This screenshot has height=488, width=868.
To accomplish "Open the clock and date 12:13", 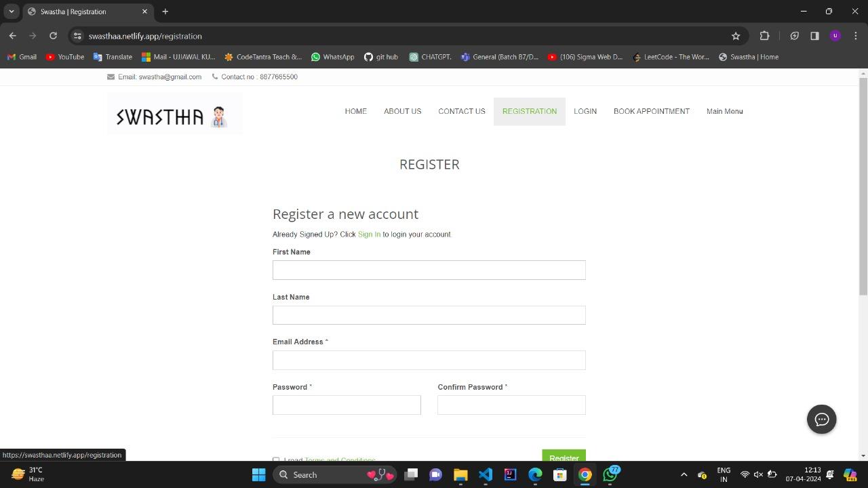I will (804, 474).
